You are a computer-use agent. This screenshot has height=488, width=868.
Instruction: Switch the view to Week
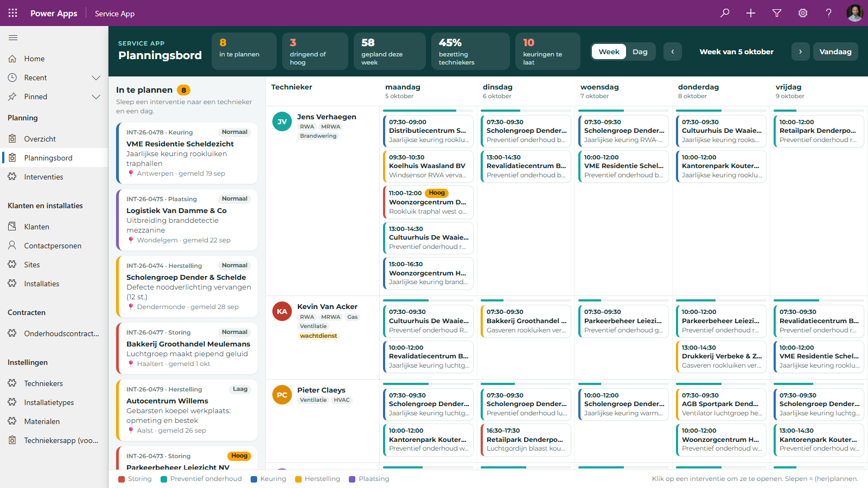coord(609,52)
